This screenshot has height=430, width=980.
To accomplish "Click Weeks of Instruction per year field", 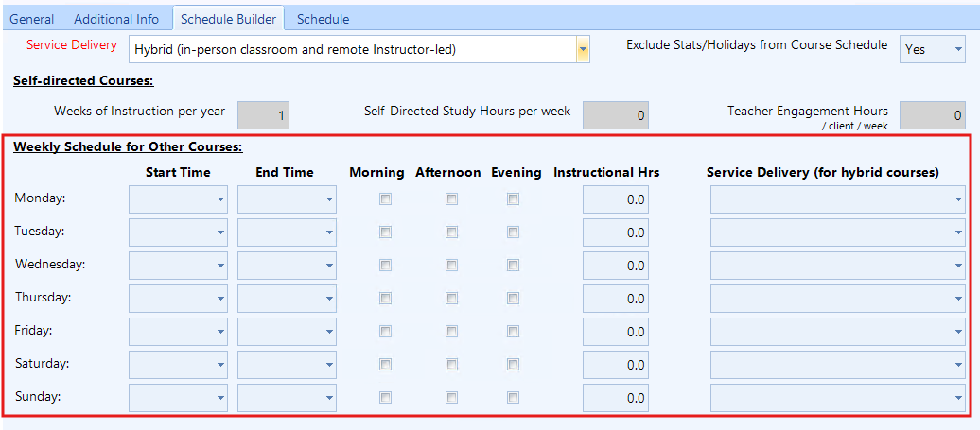I will point(263,115).
